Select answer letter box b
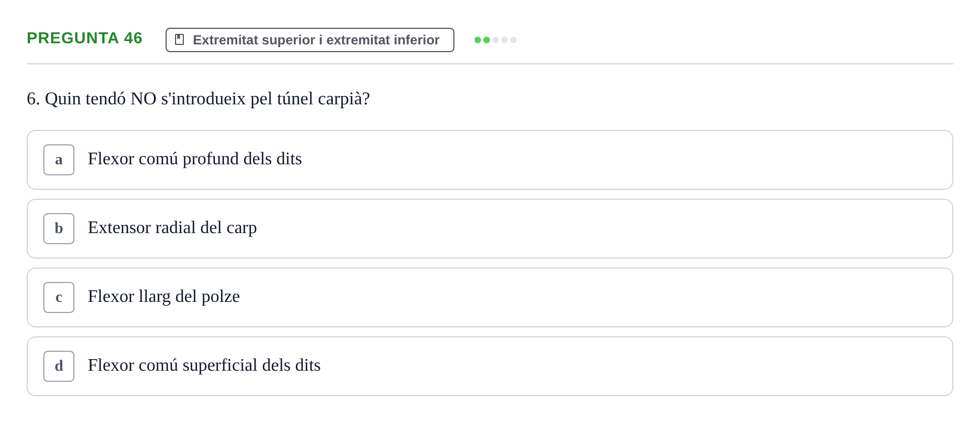The width and height of the screenshot is (980, 424). (x=59, y=229)
